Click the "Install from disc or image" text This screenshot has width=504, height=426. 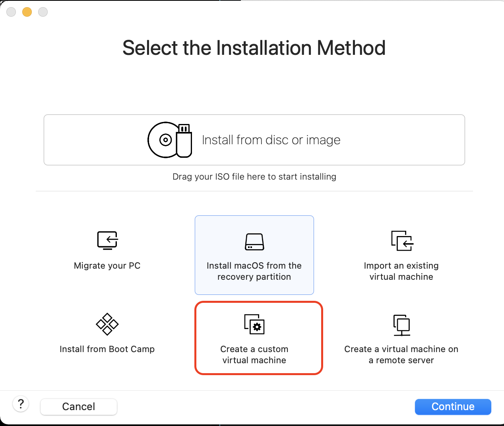point(271,140)
